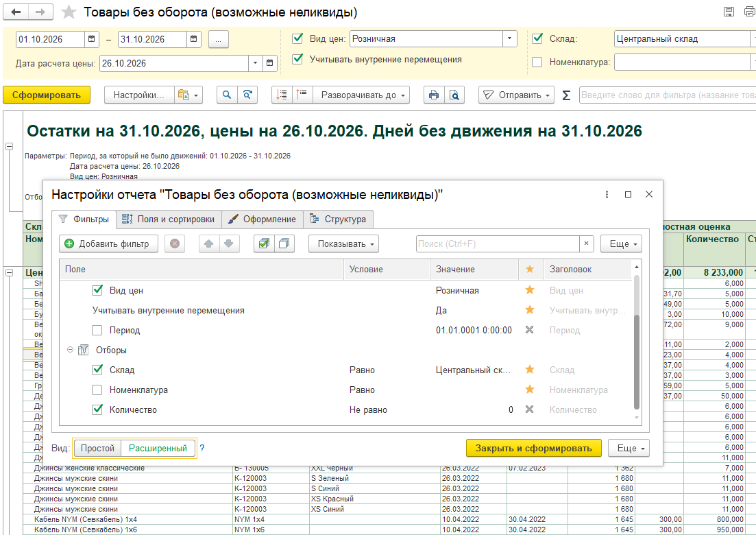Open help question mark link
This screenshot has width=756, height=535.
[x=202, y=448]
